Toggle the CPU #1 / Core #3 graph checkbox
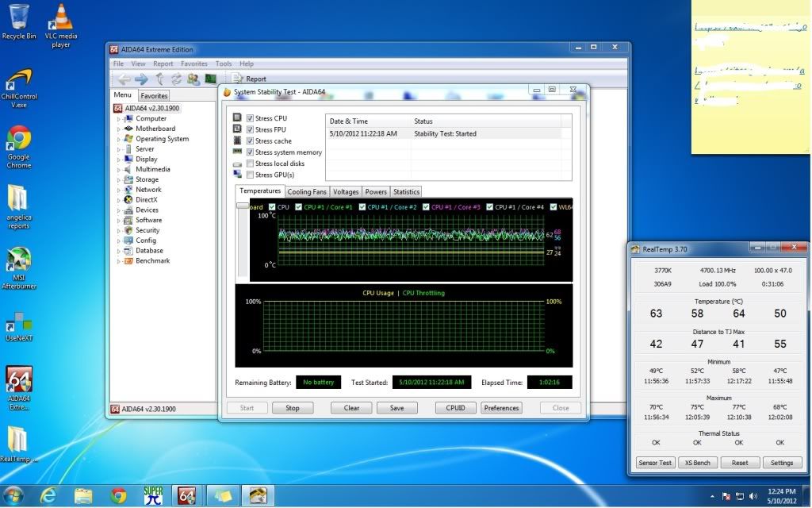 click(x=426, y=207)
